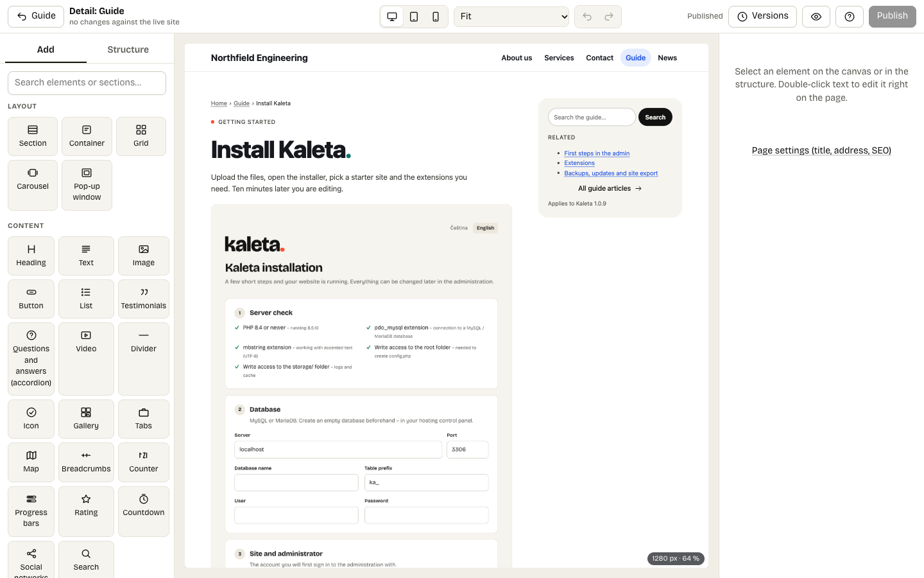Open the Extensions related link
This screenshot has width=924, height=578.
pos(579,163)
